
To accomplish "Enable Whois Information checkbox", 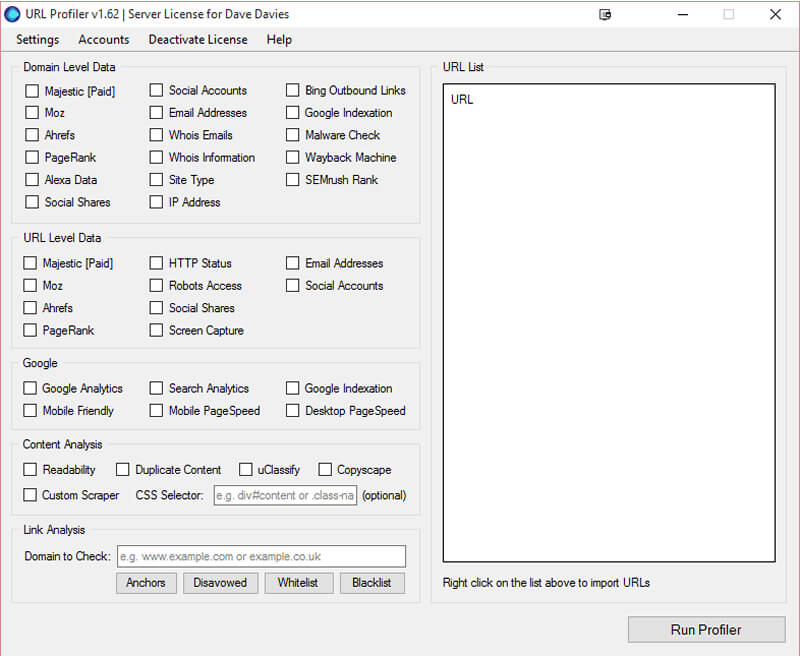I will pos(156,158).
